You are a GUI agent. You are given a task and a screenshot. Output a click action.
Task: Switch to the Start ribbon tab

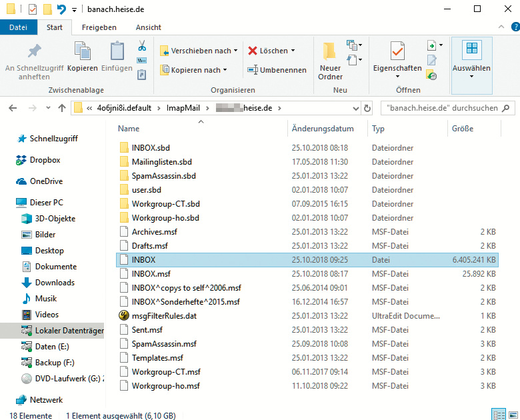pyautogui.click(x=55, y=27)
